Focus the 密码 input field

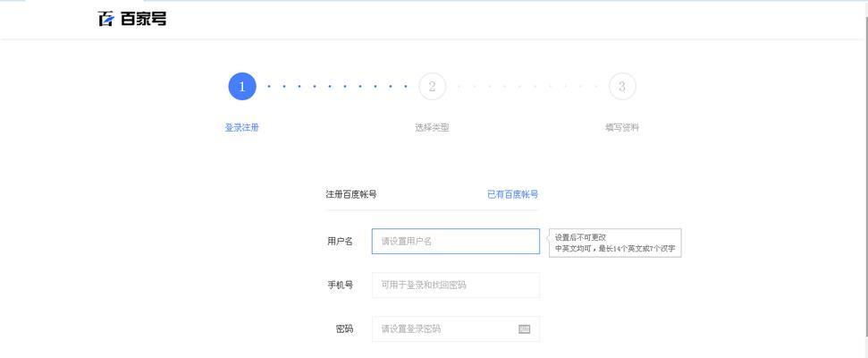456,329
